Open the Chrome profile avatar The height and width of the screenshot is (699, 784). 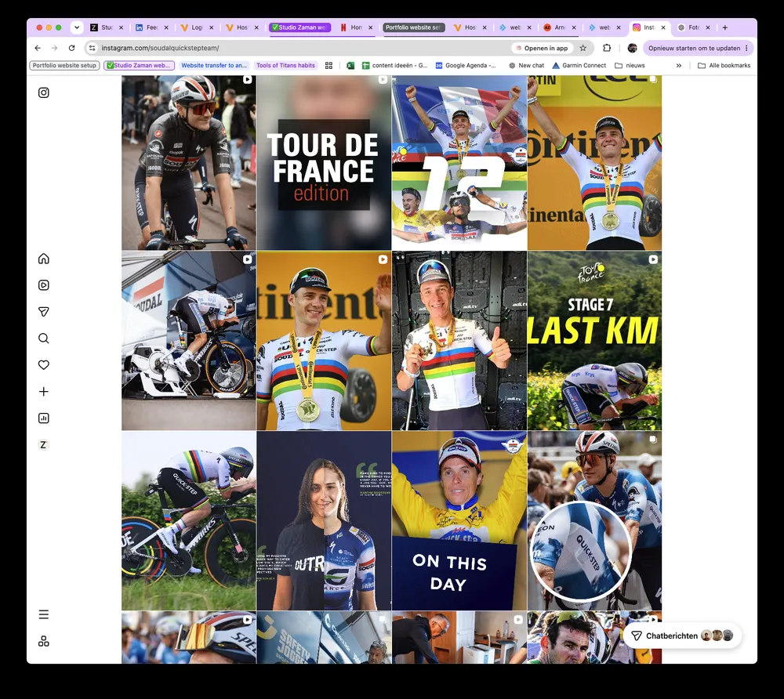click(x=632, y=48)
